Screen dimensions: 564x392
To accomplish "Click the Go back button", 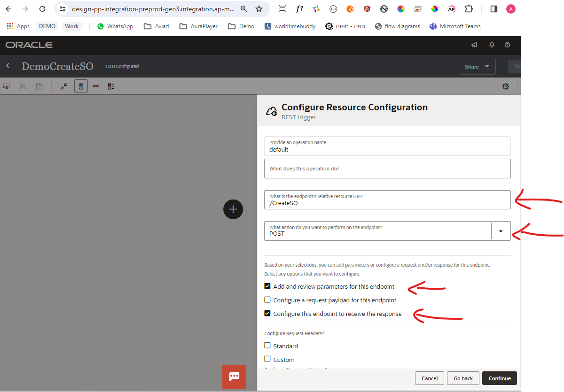I will point(463,378).
